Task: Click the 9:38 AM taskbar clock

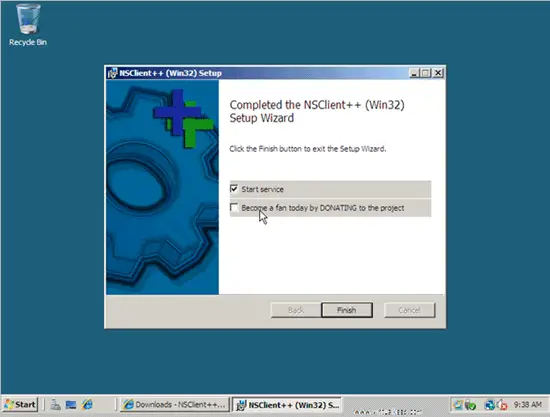Action: (528, 405)
